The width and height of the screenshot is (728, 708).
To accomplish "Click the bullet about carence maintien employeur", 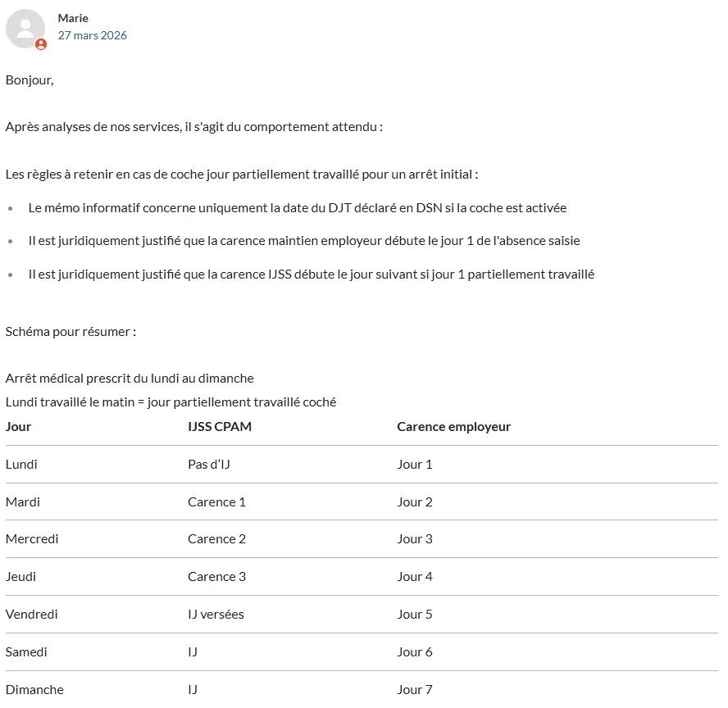I will click(303, 241).
